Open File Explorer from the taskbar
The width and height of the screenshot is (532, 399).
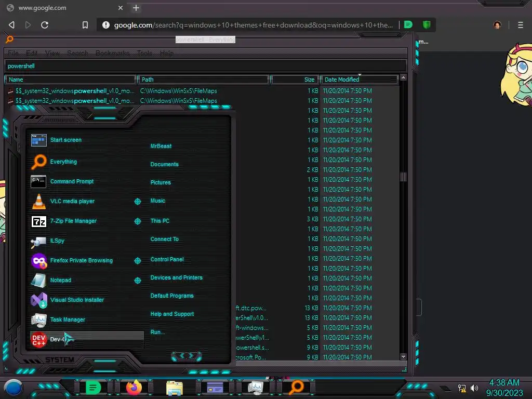[x=175, y=388]
